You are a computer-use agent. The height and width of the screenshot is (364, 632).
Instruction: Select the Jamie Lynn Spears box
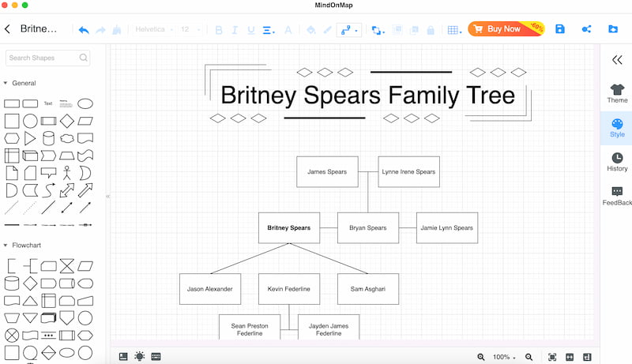[447, 228]
